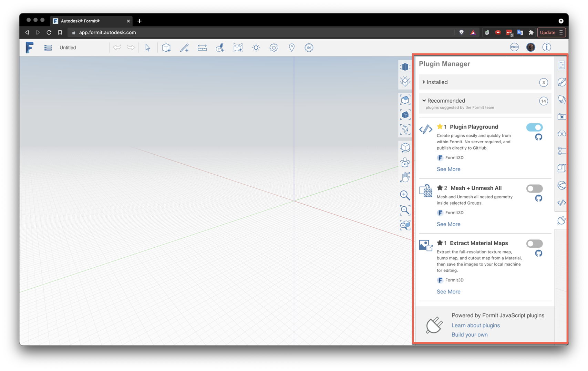This screenshot has width=588, height=371.
Task: Expand the Installed plugins section
Action: [x=437, y=82]
